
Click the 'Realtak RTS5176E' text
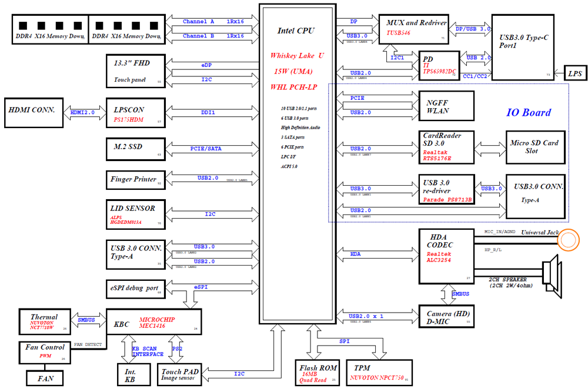point(437,155)
